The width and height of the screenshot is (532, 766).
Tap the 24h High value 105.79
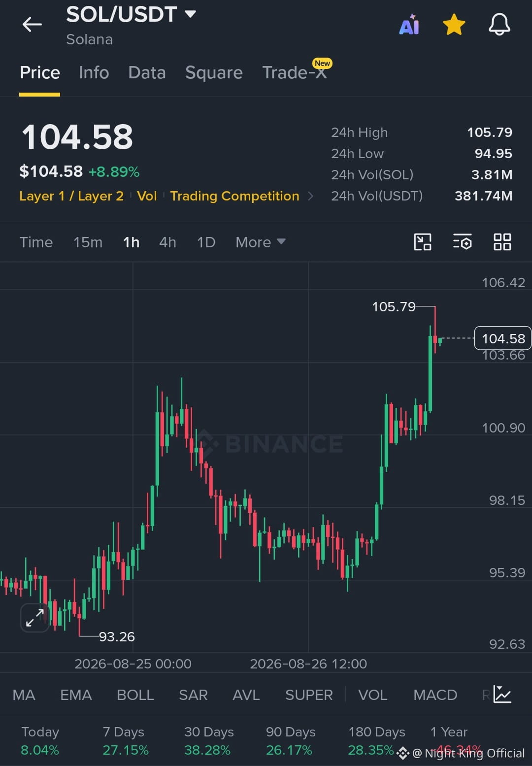489,133
